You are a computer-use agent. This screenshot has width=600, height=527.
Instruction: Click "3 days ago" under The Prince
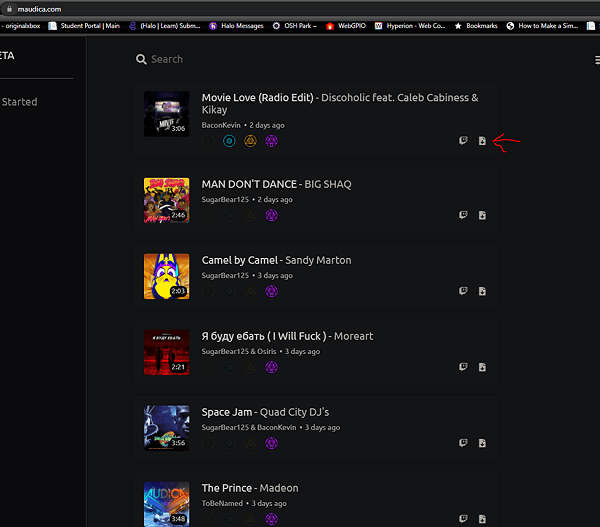pos(269,503)
